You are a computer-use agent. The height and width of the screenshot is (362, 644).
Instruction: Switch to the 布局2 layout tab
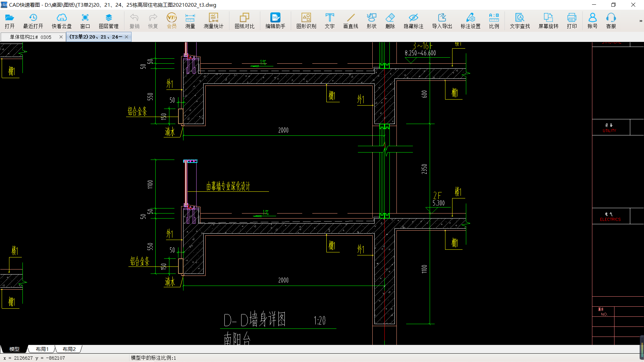coord(69,349)
